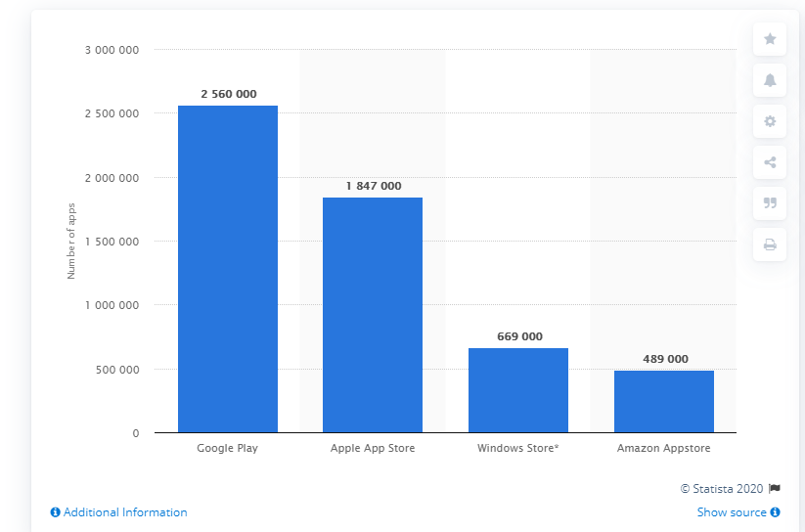
Task: Click the 489 000 value label
Action: point(665,359)
